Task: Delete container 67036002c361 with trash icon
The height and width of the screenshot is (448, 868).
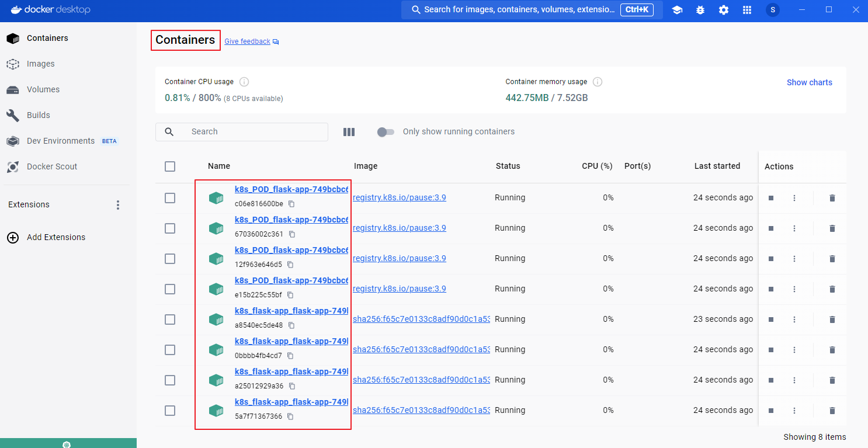Action: click(x=832, y=228)
